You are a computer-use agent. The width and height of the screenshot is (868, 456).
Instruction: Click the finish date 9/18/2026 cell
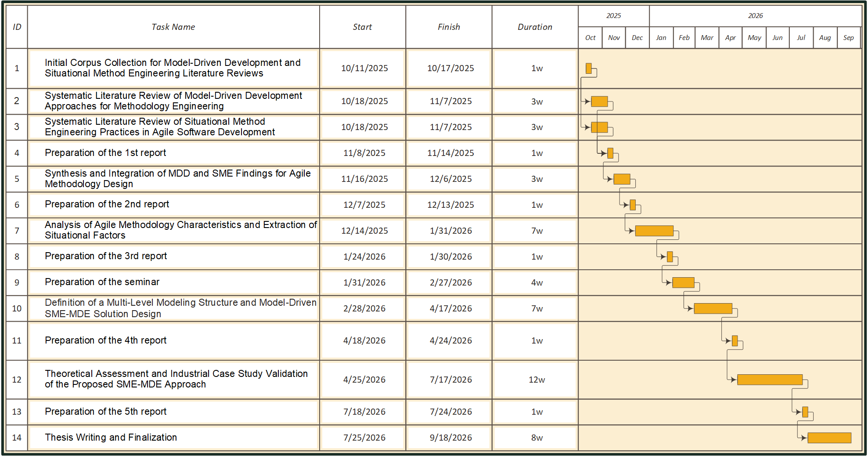[450, 438]
